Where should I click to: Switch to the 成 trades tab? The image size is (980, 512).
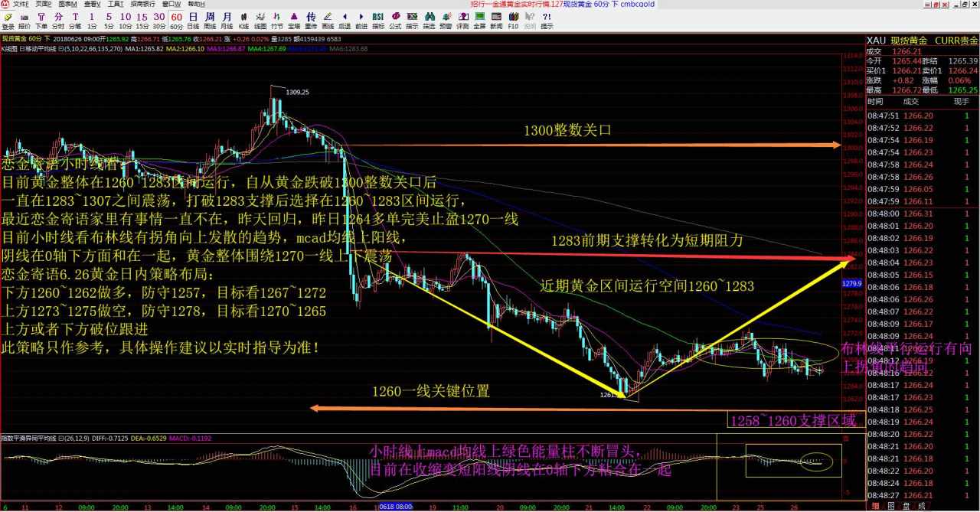coord(922,506)
